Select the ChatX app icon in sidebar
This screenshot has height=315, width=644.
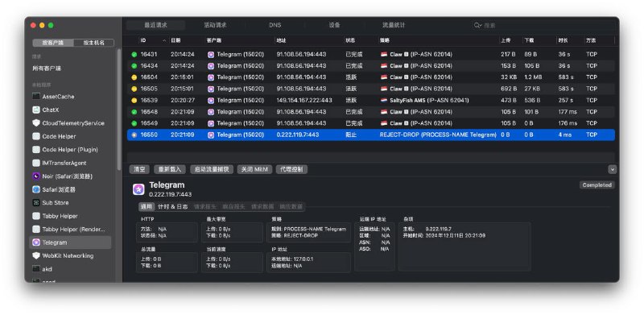pyautogui.click(x=35, y=110)
